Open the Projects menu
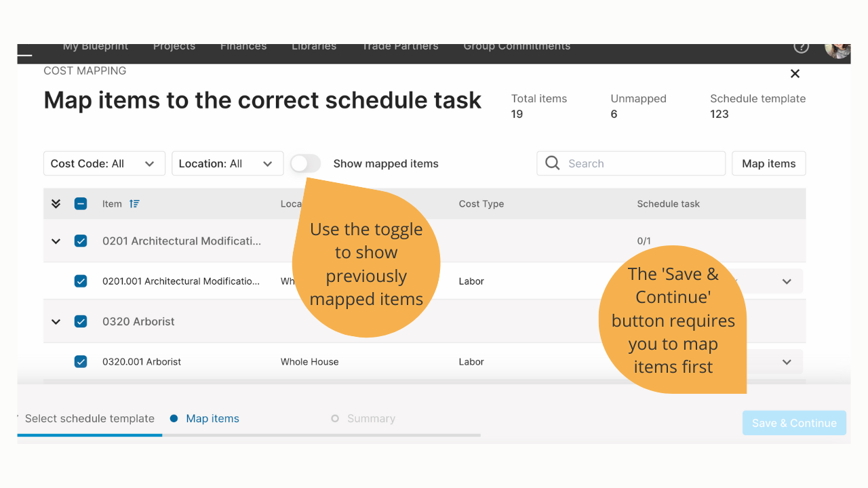The height and width of the screenshot is (488, 868). pos(174,46)
